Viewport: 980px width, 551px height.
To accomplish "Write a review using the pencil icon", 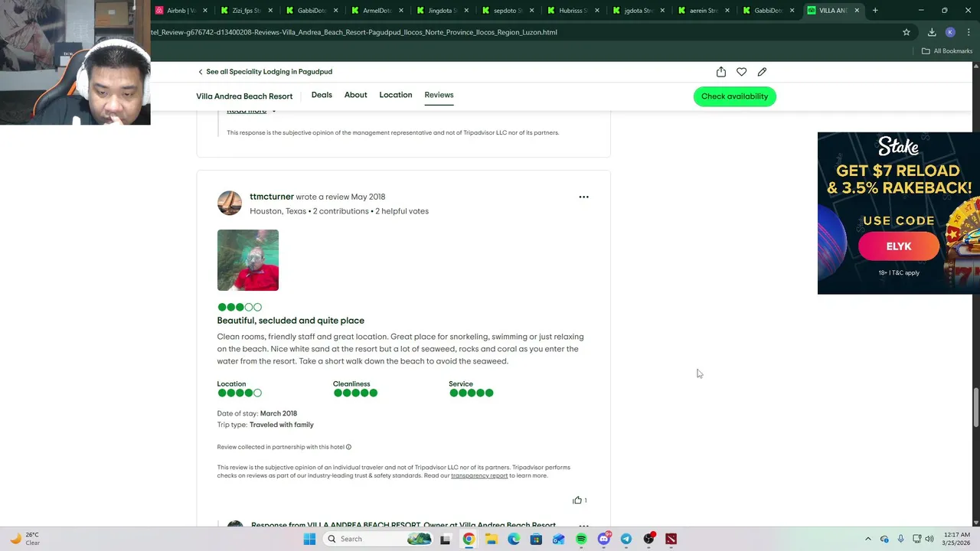I will 762,72.
